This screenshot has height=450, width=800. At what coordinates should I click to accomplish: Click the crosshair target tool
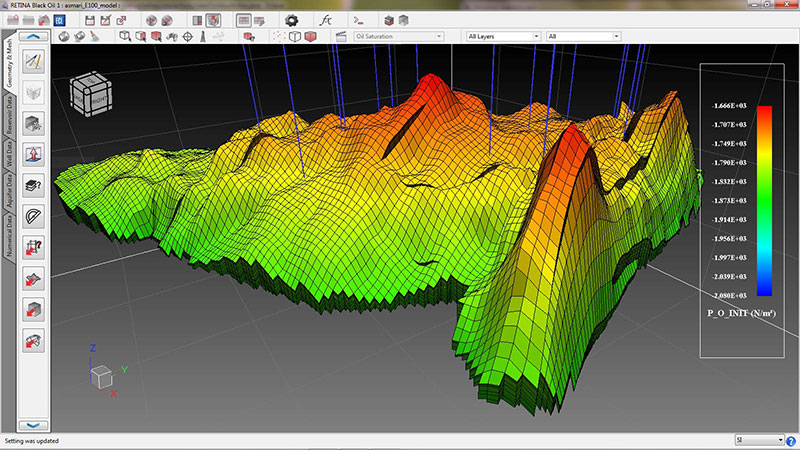pyautogui.click(x=190, y=37)
